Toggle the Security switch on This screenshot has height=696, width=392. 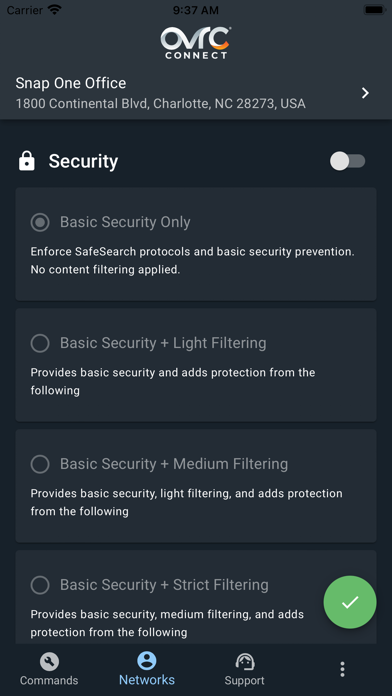348,161
